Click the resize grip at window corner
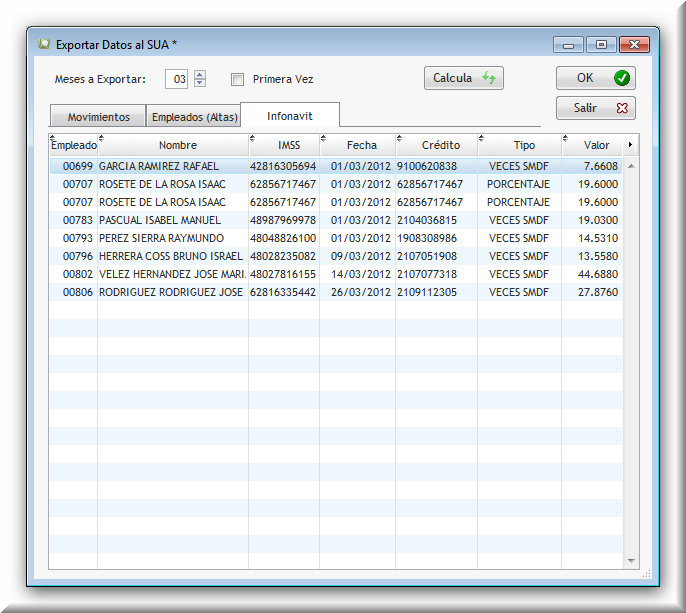 [646, 574]
